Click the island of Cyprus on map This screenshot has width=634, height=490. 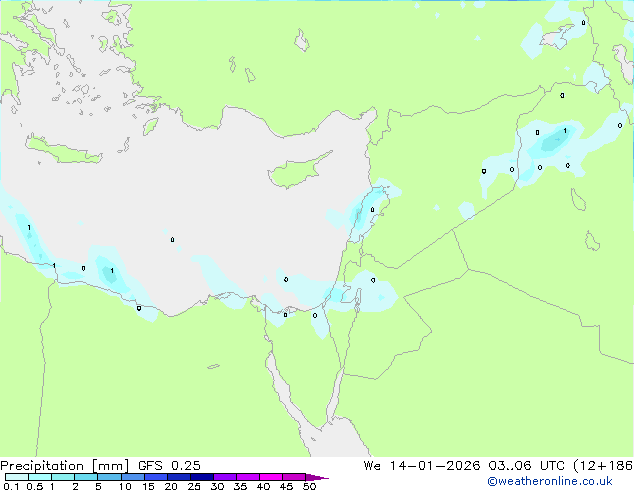point(297,171)
